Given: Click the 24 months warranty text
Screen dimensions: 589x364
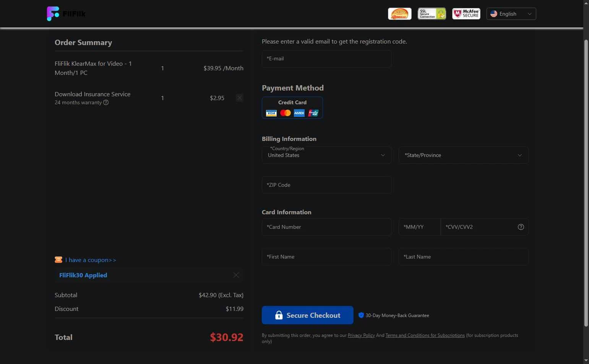Looking at the screenshot, I should [78, 102].
